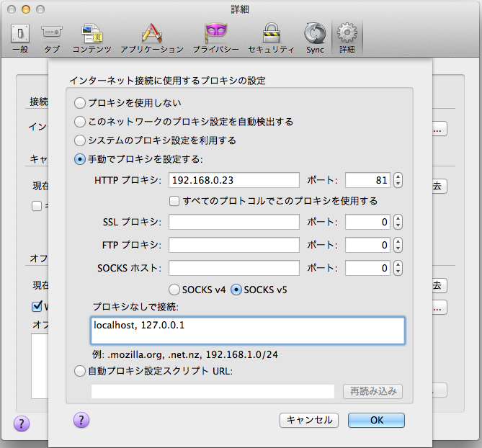This screenshot has height=448, width=482.
Task: Click the SSL proxy port stepper
Action: point(398,222)
